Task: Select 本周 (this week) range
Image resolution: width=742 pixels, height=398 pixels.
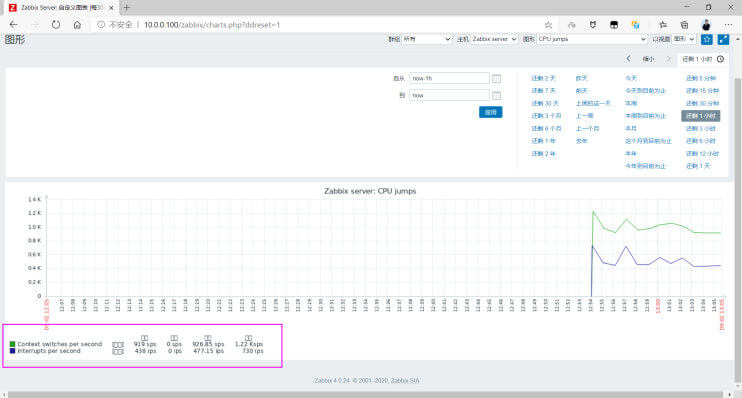Action: [631, 103]
